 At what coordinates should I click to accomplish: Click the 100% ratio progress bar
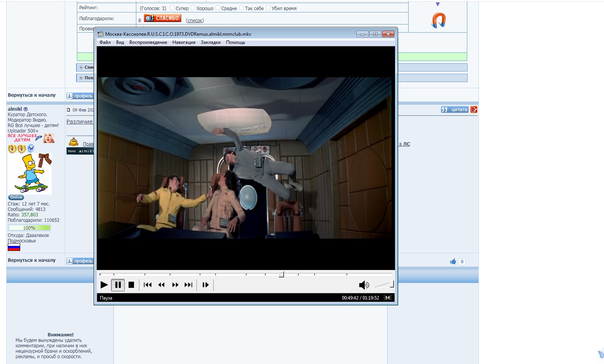[29, 228]
